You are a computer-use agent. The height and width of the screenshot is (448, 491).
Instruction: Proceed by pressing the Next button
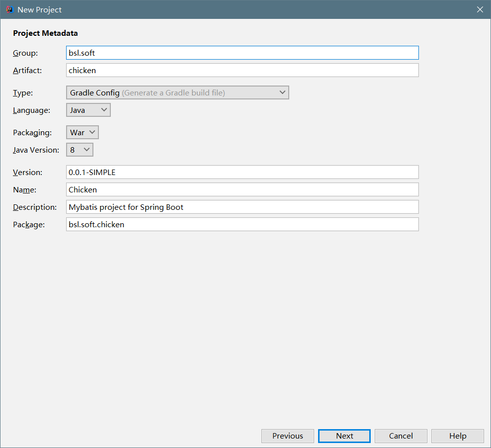pyautogui.click(x=344, y=436)
